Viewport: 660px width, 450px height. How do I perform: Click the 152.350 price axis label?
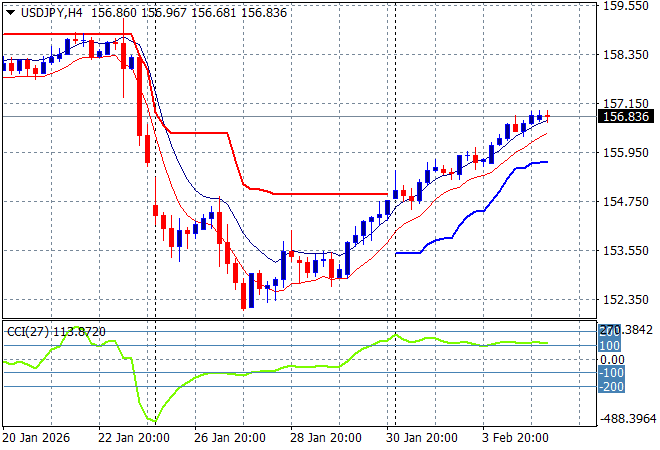click(626, 300)
